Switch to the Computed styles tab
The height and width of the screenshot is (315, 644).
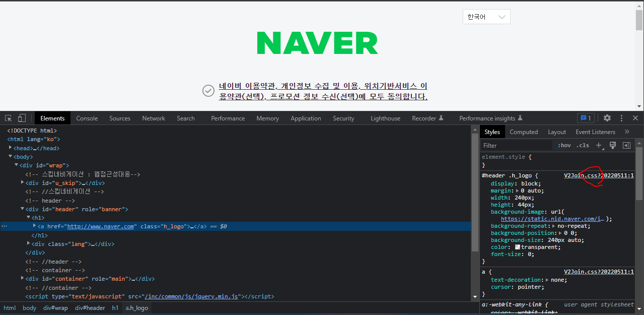(x=524, y=132)
